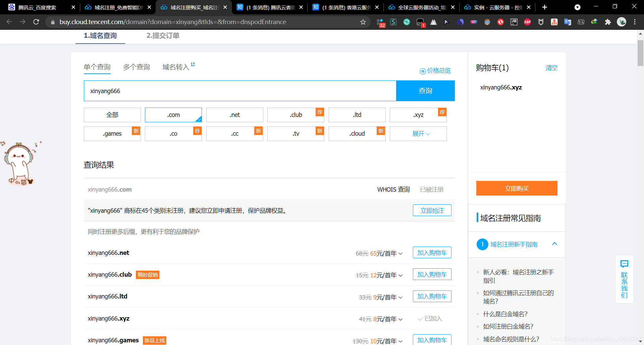The image size is (644, 345).
Task: Toggle the .ltd suffix filter
Action: [x=357, y=115]
